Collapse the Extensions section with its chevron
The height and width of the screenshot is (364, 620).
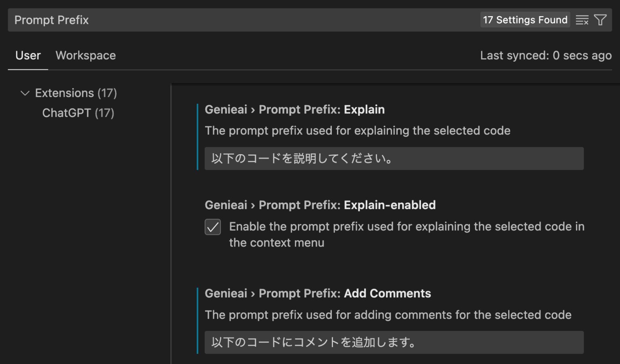(25, 93)
